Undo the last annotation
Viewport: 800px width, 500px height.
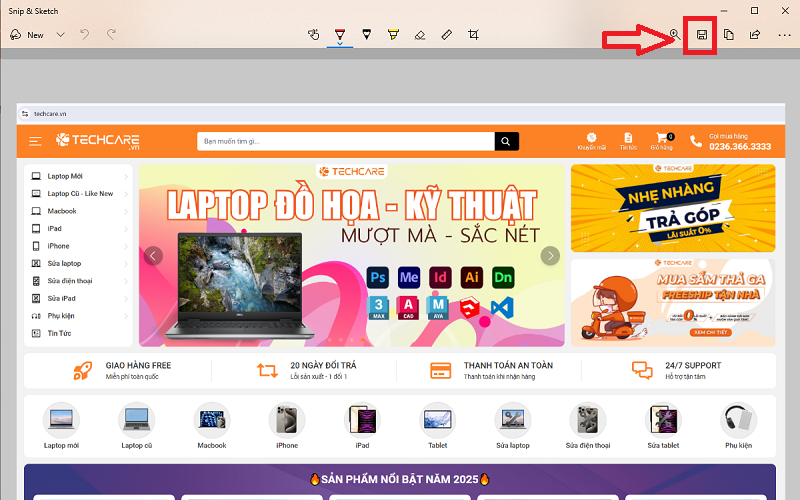(85, 35)
